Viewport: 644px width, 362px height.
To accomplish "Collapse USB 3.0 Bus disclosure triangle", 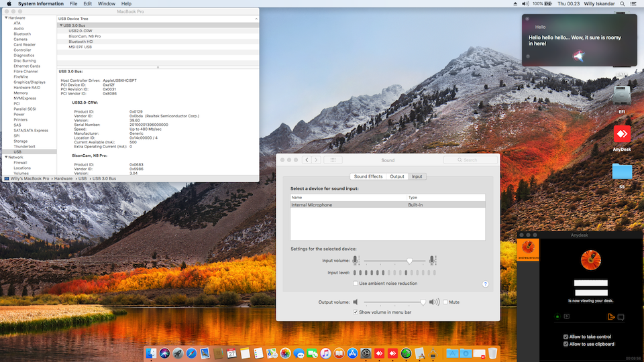I will [61, 25].
